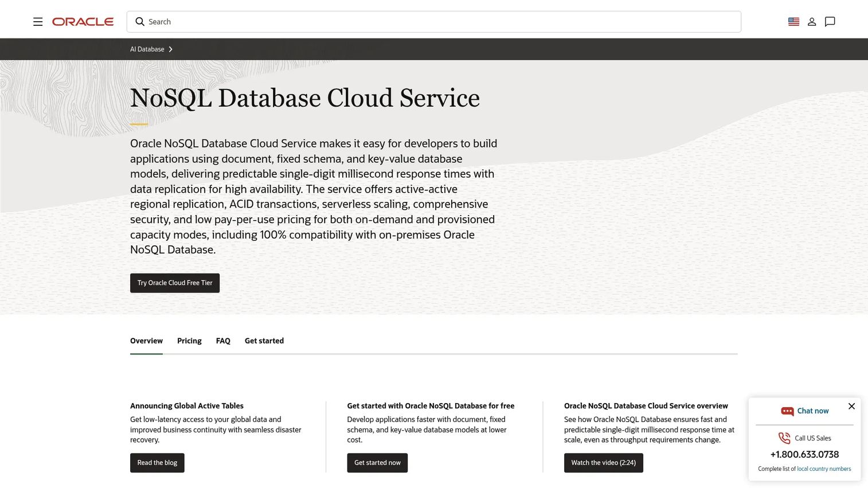Open the hamburger navigation menu
Image resolution: width=868 pixels, height=488 pixels.
coord(38,22)
